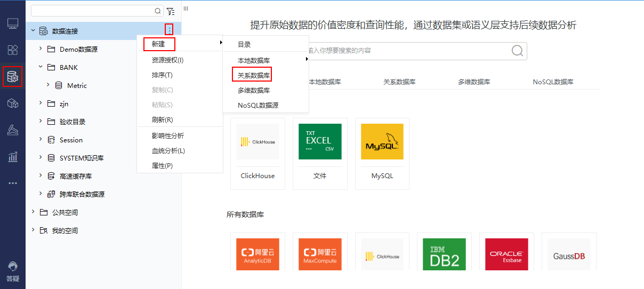The image size is (644, 289).
Task: Select the data connection sidebar icon
Action: click(x=13, y=77)
